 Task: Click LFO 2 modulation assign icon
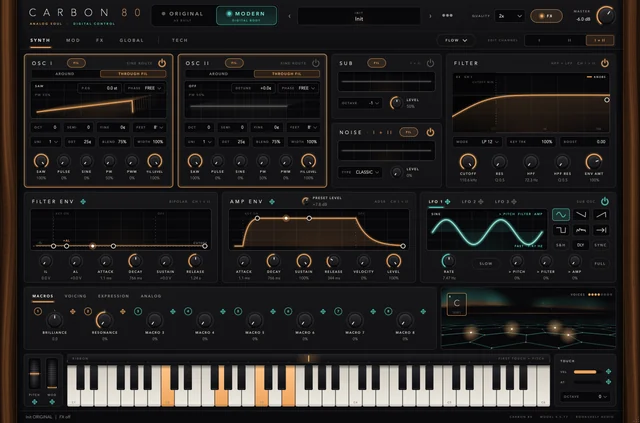(x=481, y=201)
